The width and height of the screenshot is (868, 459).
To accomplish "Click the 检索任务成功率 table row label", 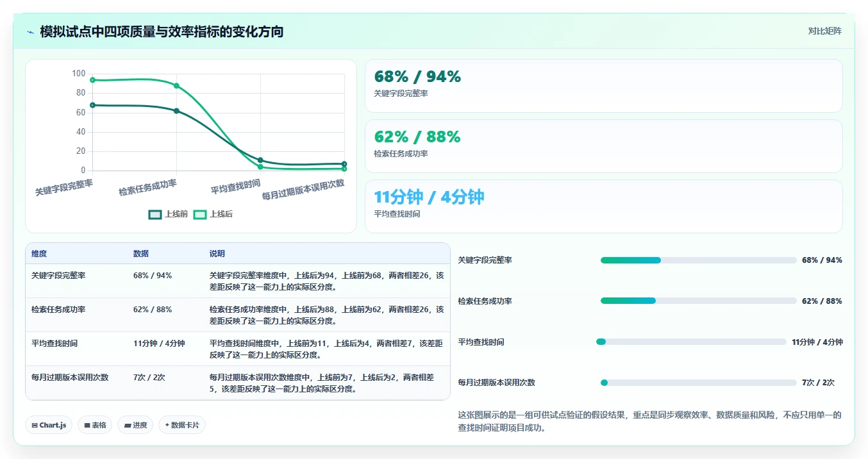I will tap(58, 309).
